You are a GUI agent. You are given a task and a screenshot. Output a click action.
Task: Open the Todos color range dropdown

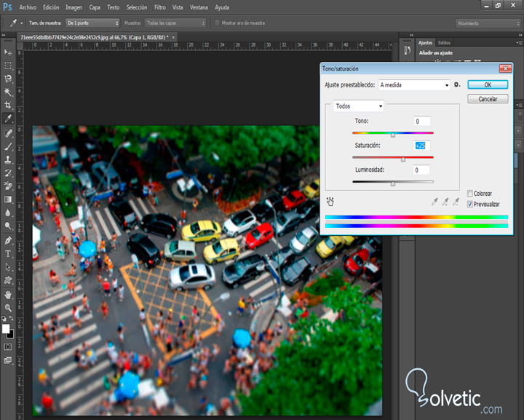click(359, 106)
